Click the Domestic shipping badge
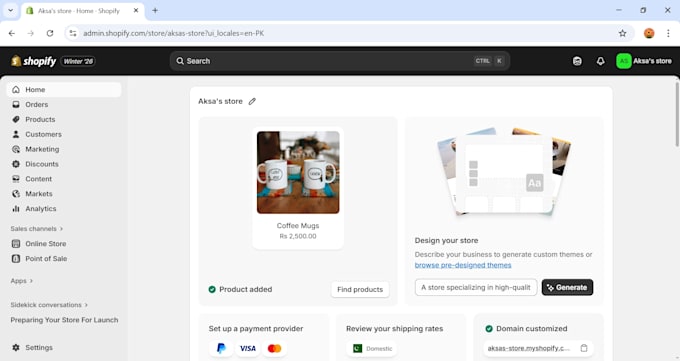This screenshot has height=361, width=680. pyautogui.click(x=372, y=348)
